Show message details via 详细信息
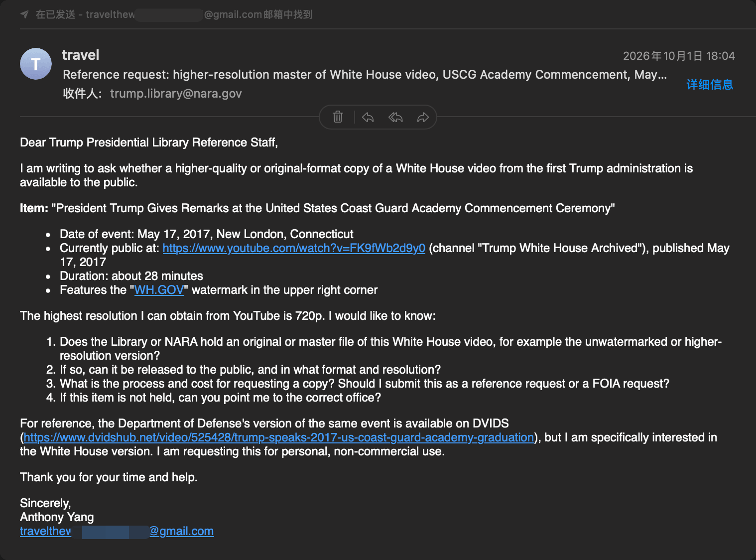The image size is (756, 560). (710, 84)
